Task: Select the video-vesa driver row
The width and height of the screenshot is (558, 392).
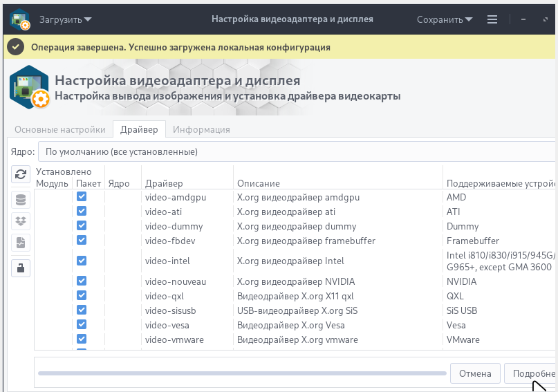Action: [167, 325]
